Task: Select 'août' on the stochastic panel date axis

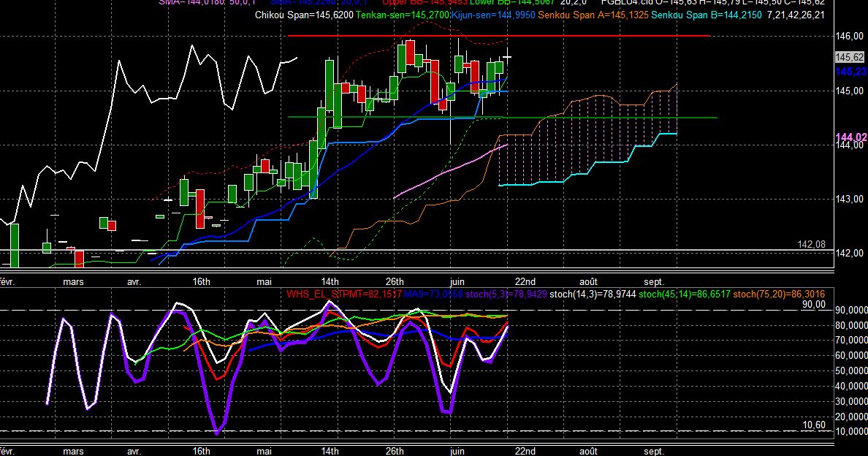Action: point(588,451)
